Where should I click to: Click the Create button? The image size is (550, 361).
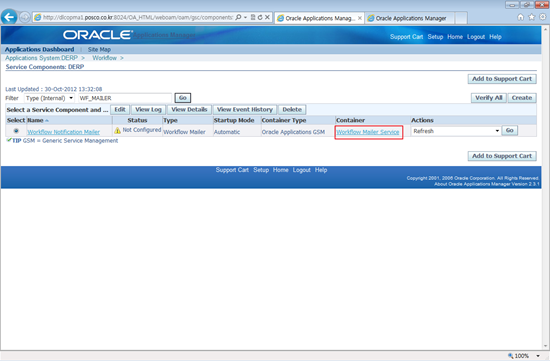(522, 98)
